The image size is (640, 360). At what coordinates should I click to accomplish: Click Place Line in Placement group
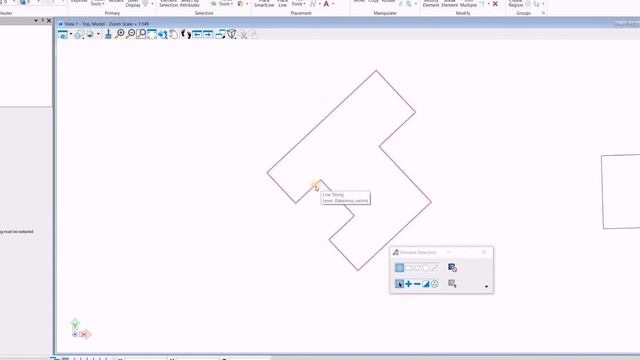click(x=282, y=4)
